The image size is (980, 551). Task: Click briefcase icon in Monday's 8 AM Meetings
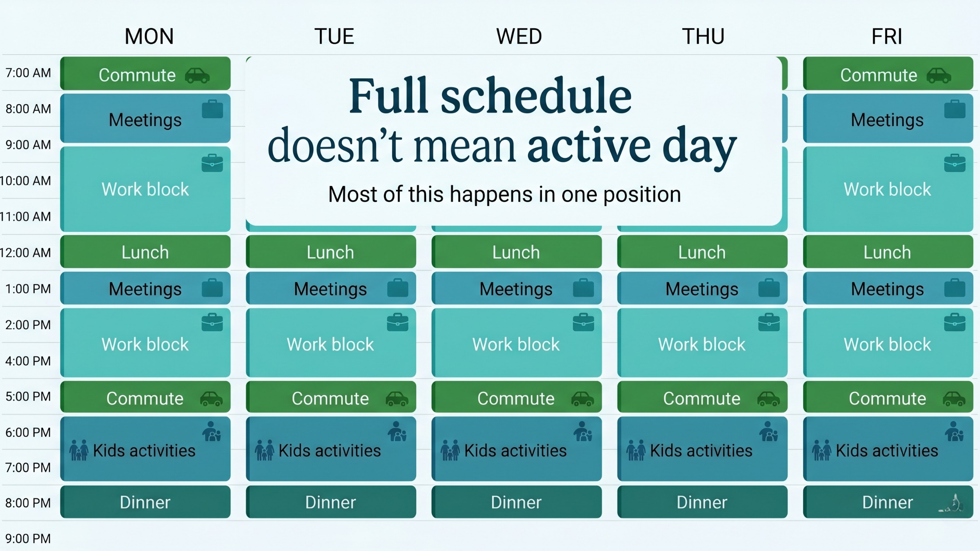tap(213, 109)
